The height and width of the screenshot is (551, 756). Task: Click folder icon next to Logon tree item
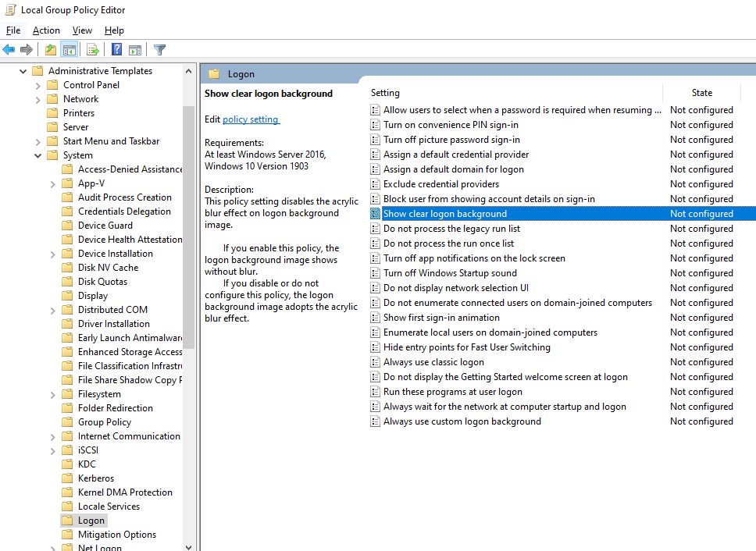[x=67, y=521]
